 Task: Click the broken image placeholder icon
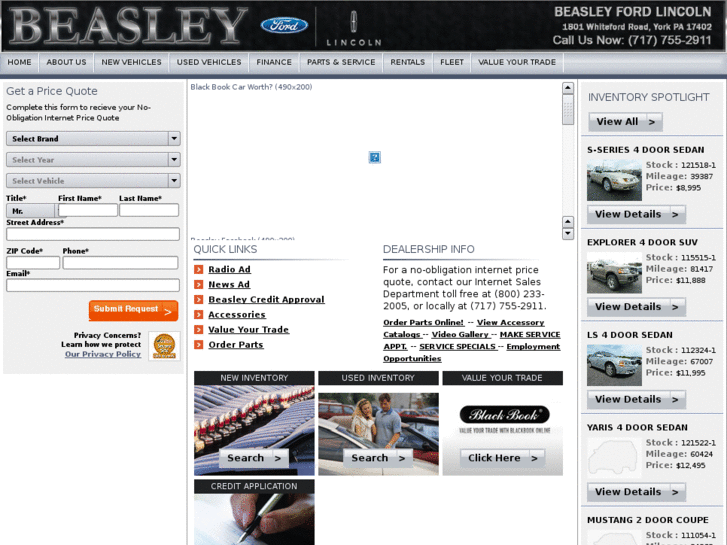coord(375,157)
